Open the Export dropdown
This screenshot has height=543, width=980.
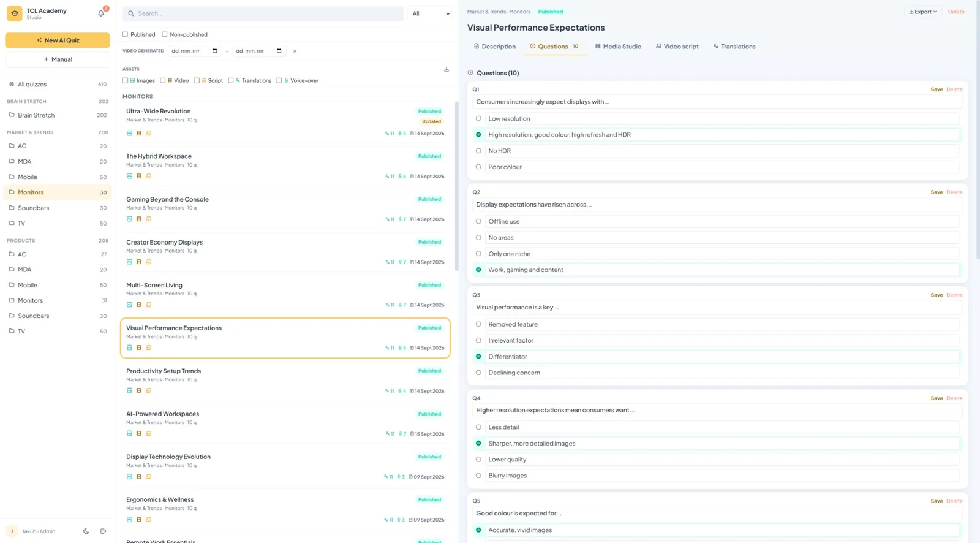[923, 12]
